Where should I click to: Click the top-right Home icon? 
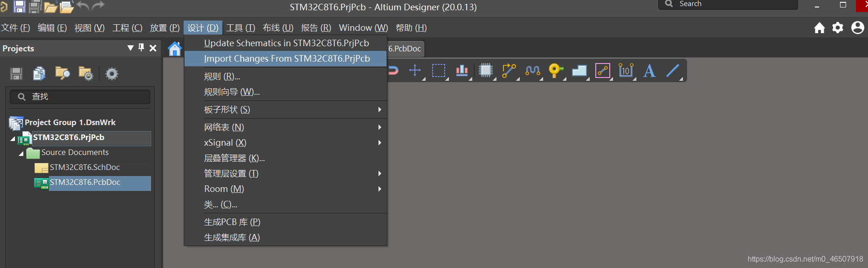click(x=820, y=28)
